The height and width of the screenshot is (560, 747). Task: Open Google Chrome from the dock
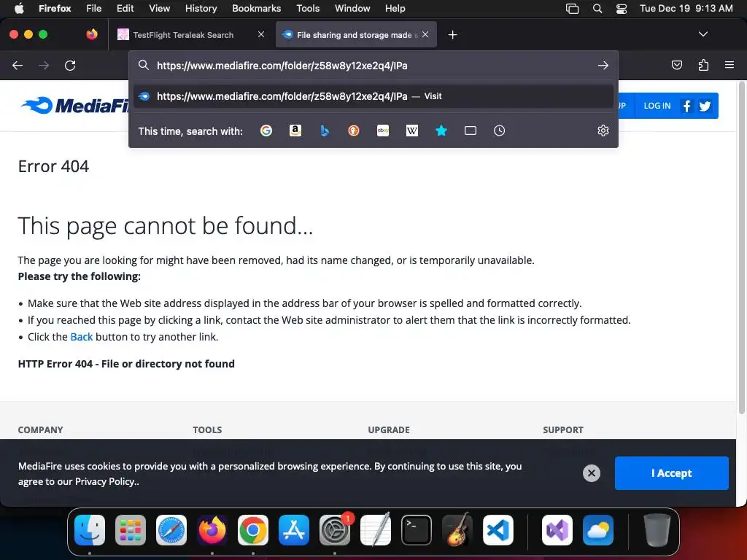point(253,530)
